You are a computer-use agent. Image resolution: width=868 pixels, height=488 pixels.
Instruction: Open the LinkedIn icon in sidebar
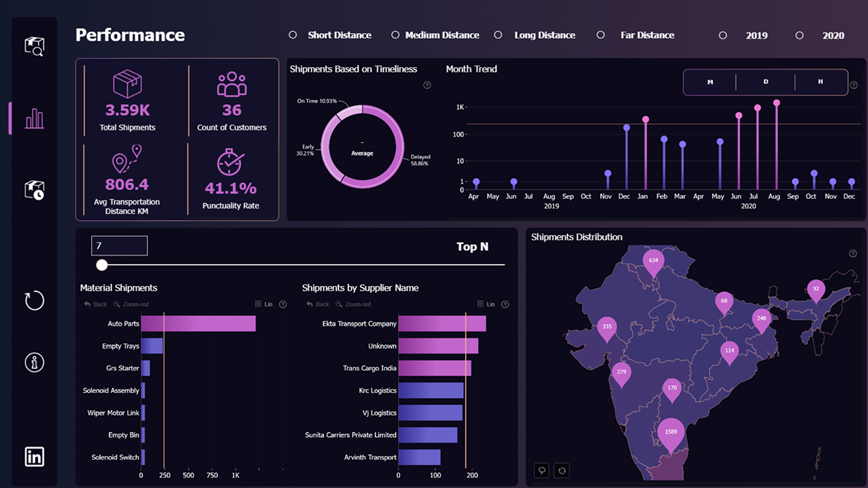coord(34,456)
